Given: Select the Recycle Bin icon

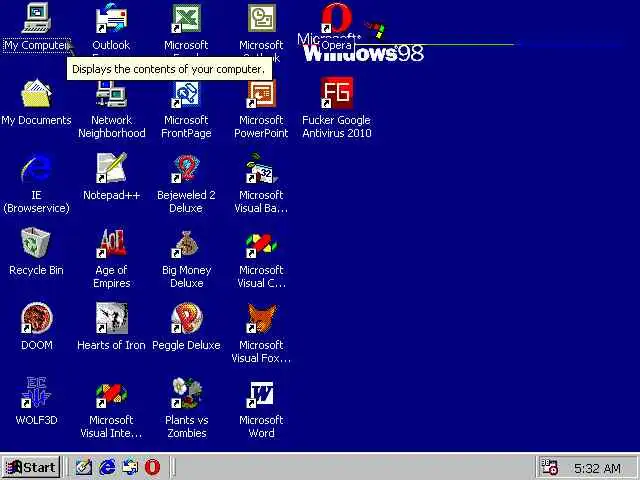Looking at the screenshot, I should 36,243.
